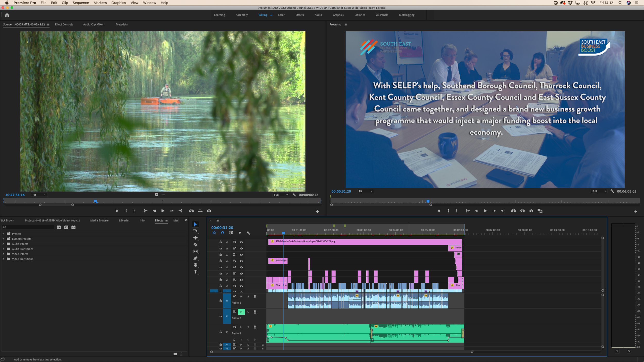644x362 pixels.
Task: Click Comparison View icon in Program monitor
Action: pyautogui.click(x=540, y=211)
